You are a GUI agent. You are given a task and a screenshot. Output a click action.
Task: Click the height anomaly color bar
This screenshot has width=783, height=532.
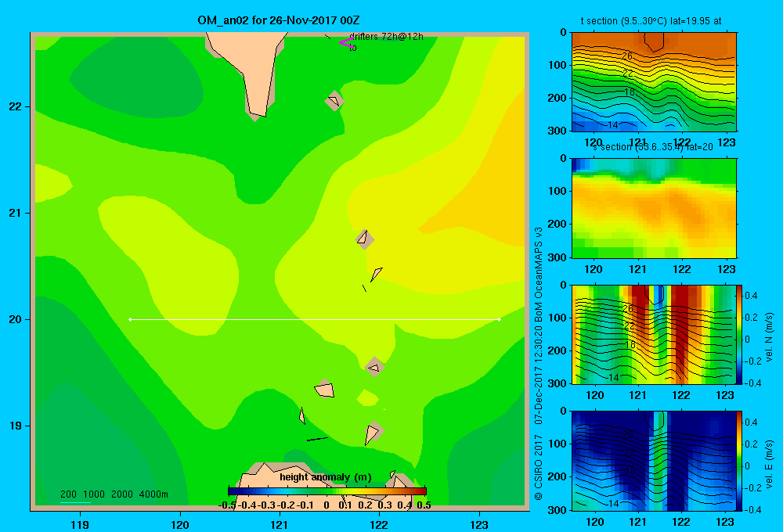click(327, 491)
